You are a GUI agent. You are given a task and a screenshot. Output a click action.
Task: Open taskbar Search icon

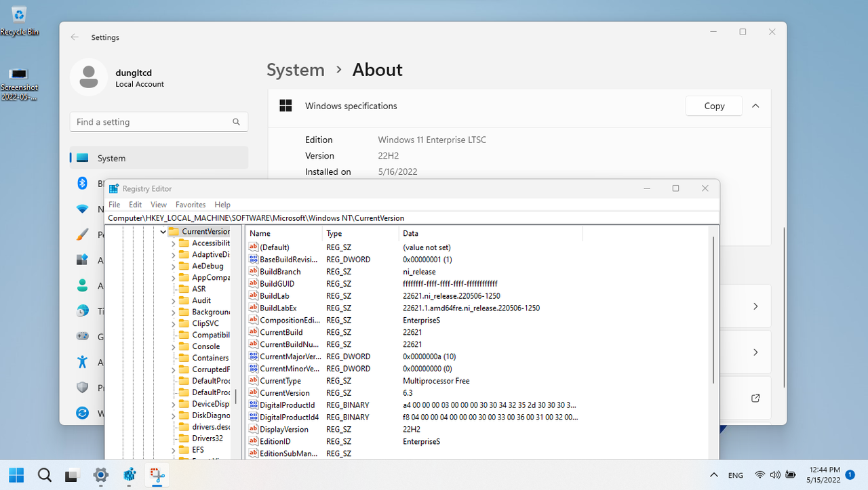44,474
